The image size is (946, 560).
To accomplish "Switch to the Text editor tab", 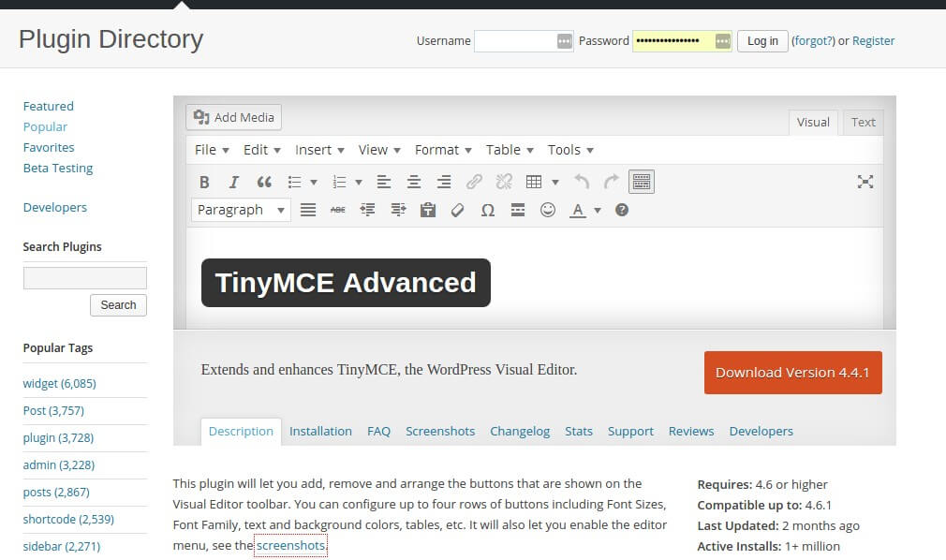I will click(863, 122).
